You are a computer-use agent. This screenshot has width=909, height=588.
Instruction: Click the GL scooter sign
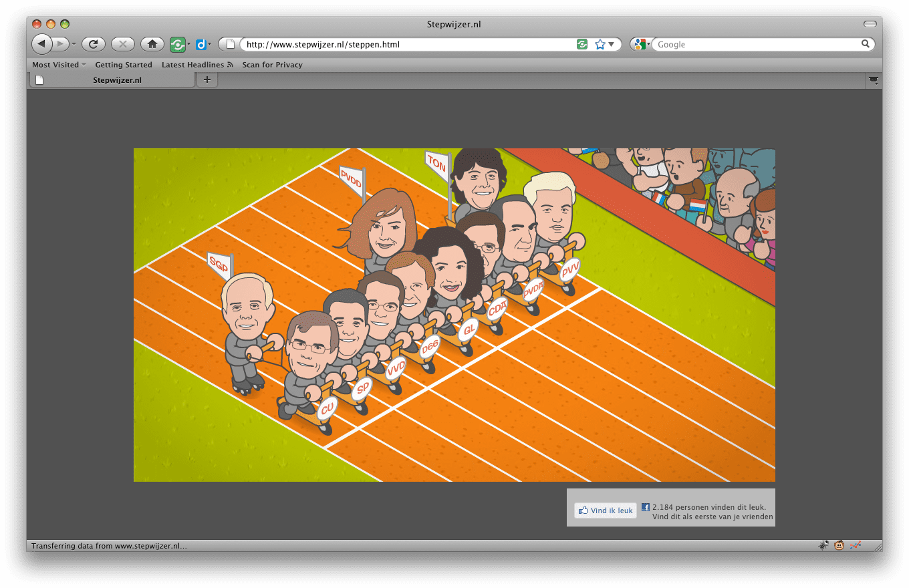(469, 329)
